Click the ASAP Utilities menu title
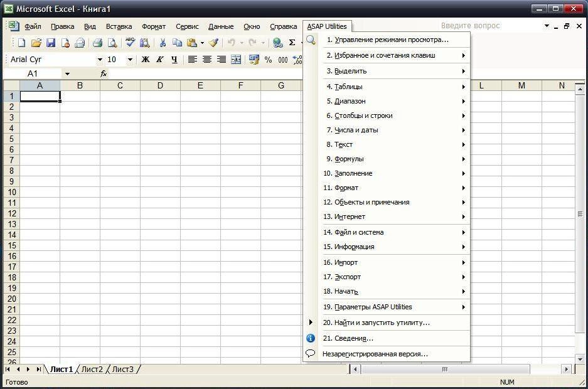Screen dimensions: 588x389 pos(327,26)
